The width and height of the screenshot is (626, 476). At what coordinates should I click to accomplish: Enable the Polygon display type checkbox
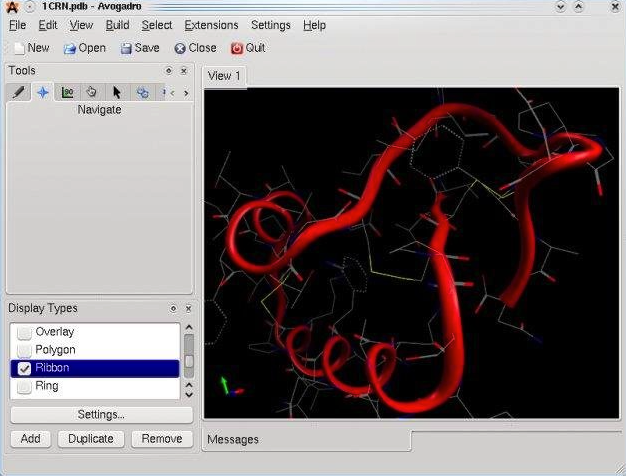pos(24,350)
